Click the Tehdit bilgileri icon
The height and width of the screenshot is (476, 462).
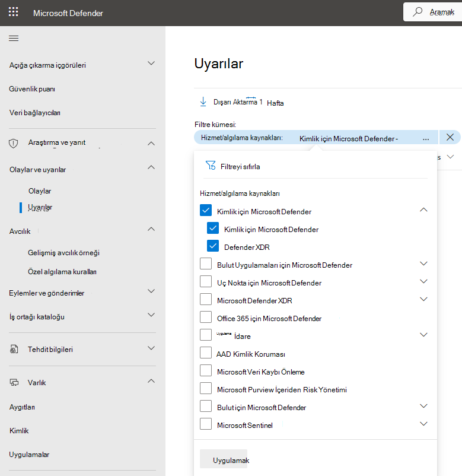14,349
